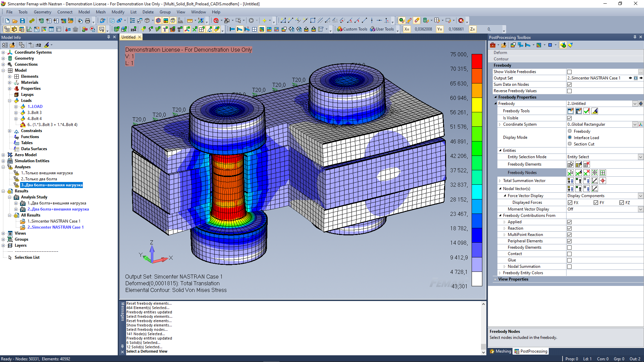Select the Section Cut display mode
644x362 pixels.
[x=570, y=144]
